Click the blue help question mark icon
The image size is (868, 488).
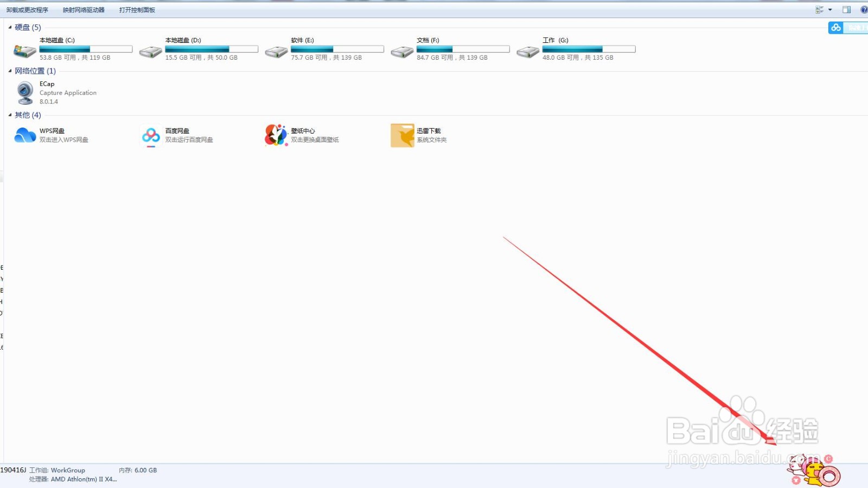[x=864, y=10]
